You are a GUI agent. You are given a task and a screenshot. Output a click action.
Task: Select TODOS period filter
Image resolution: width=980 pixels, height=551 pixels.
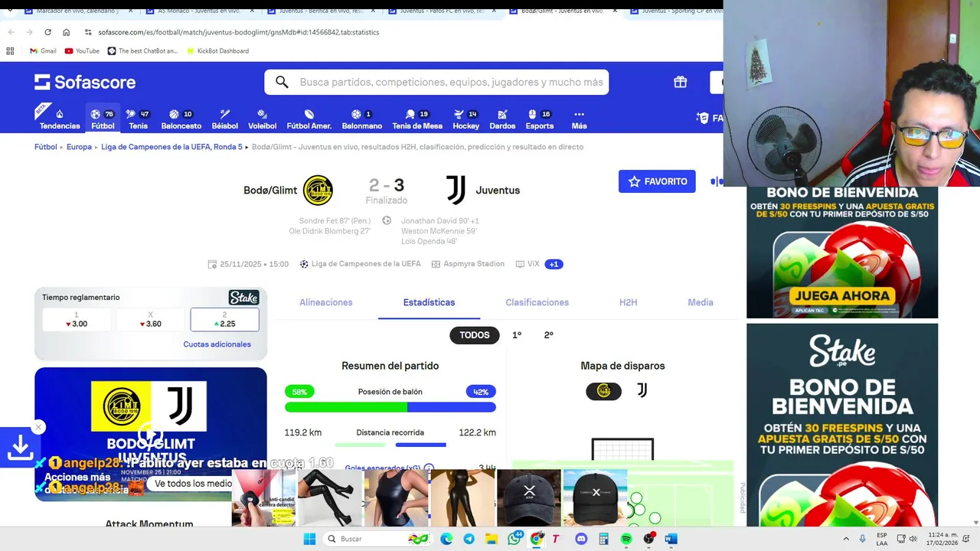475,335
